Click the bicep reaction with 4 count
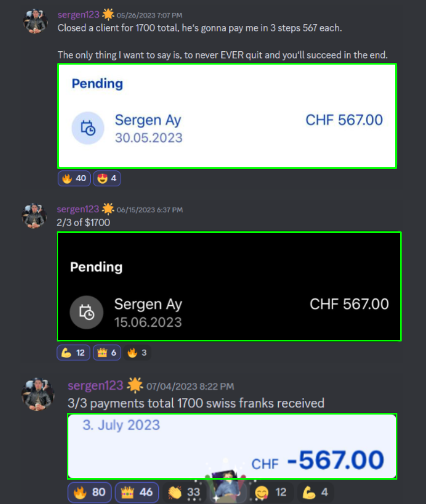Screen dimensions: 426x504 (315, 492)
